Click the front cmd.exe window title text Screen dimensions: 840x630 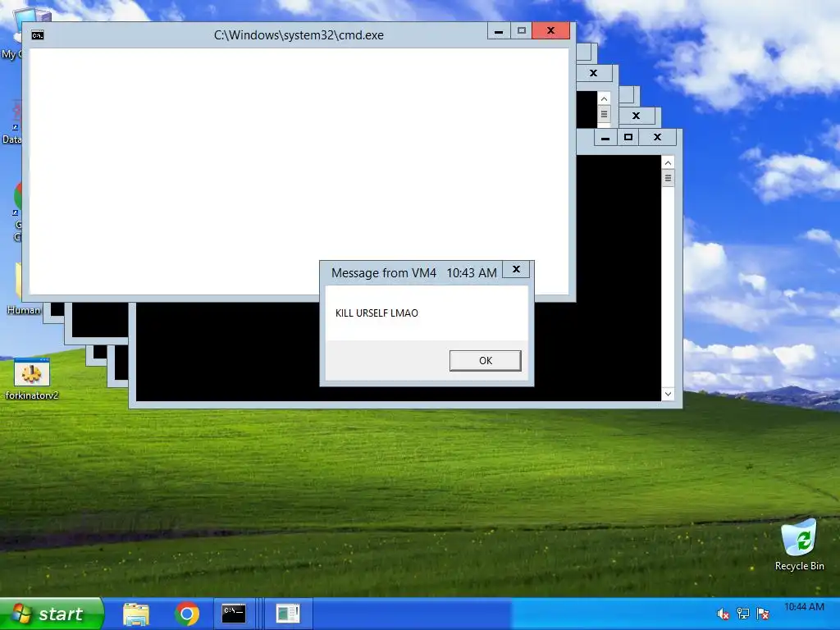tap(299, 35)
